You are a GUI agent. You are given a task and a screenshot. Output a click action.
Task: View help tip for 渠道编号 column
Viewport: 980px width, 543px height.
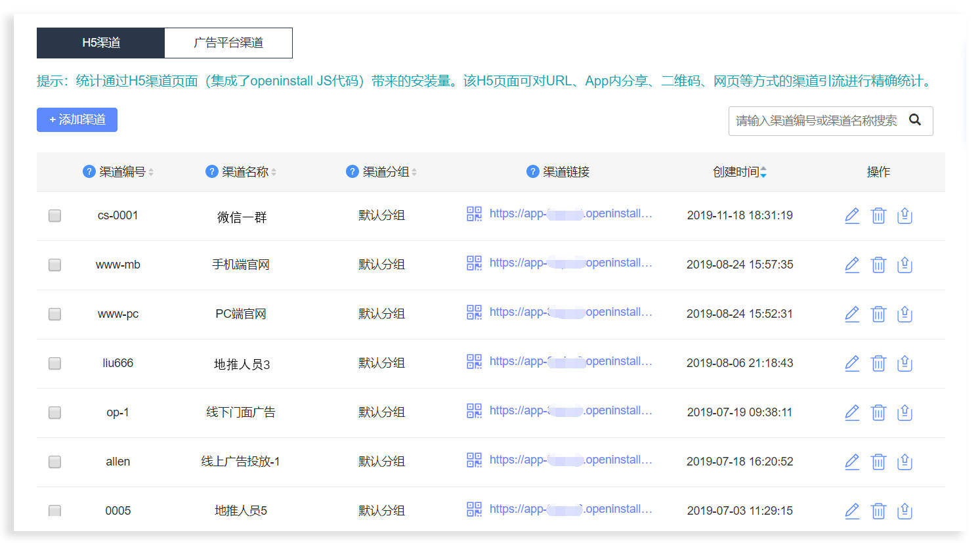89,171
